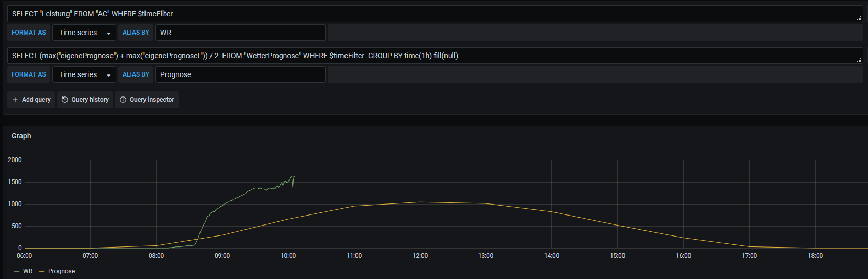This screenshot has width=868, height=279.
Task: Toggle WR series via its legend label
Action: 28,271
